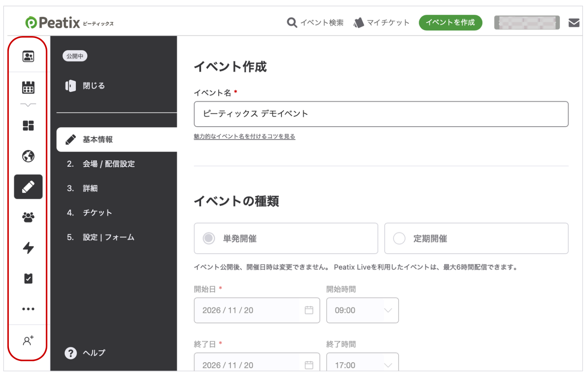
Task: Select the 基本情報 step
Action: pos(117,140)
